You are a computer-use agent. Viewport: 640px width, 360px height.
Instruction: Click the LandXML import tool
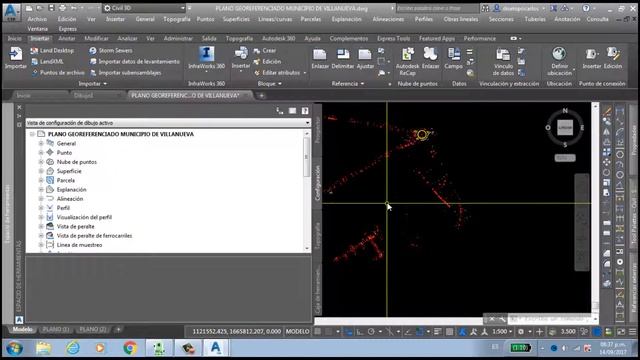coord(47,62)
